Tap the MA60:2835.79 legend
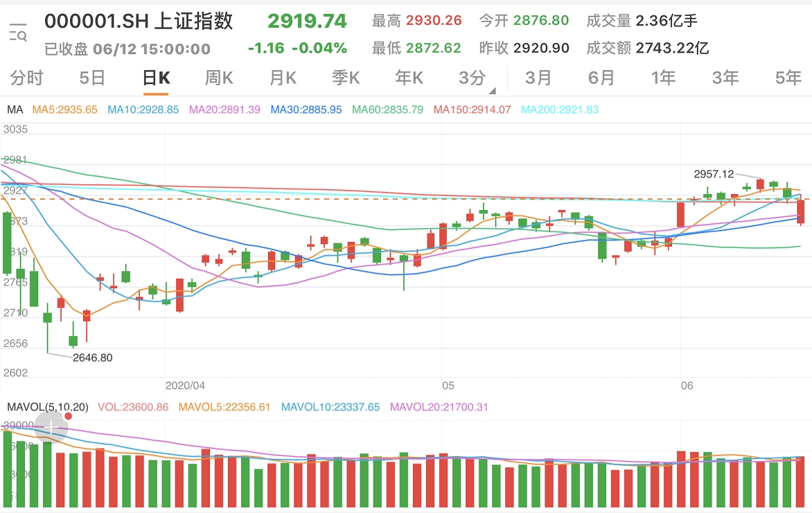The image size is (812, 513). (387, 110)
